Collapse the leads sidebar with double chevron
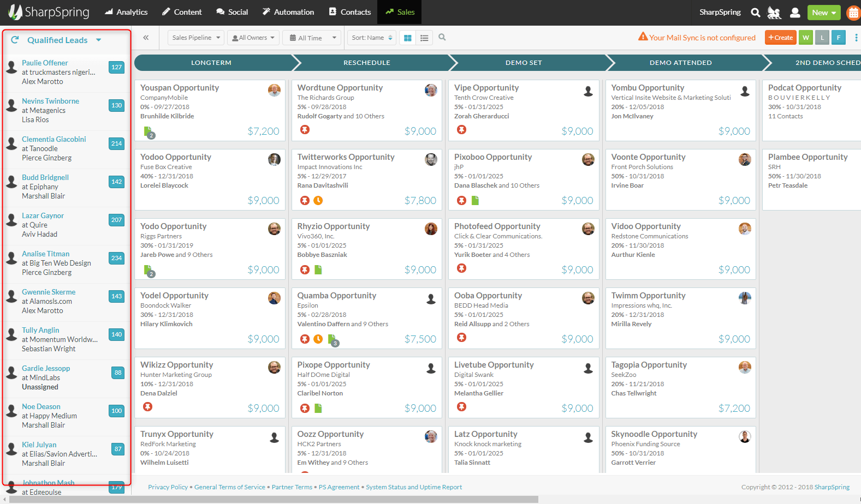Screen dimensions: 861x504 click(146, 38)
